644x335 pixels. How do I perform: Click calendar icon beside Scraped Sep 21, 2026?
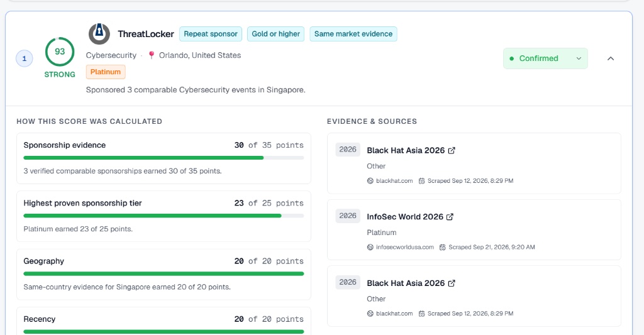click(x=442, y=247)
